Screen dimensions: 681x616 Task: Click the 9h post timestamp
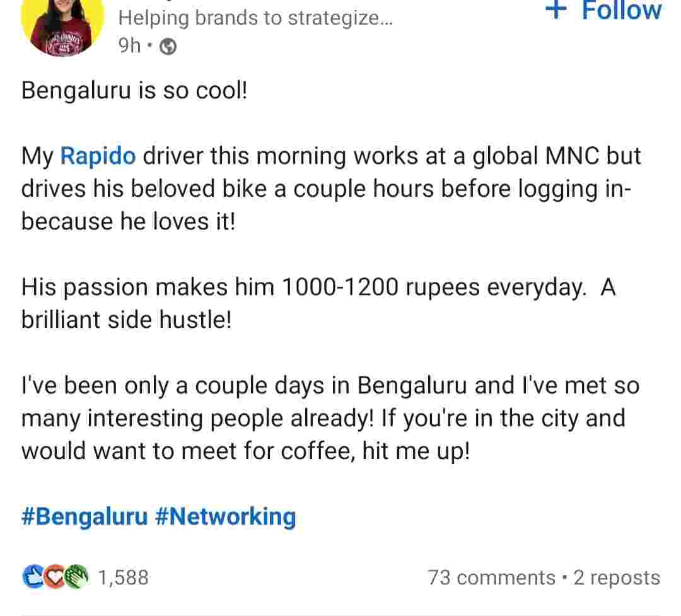[129, 46]
